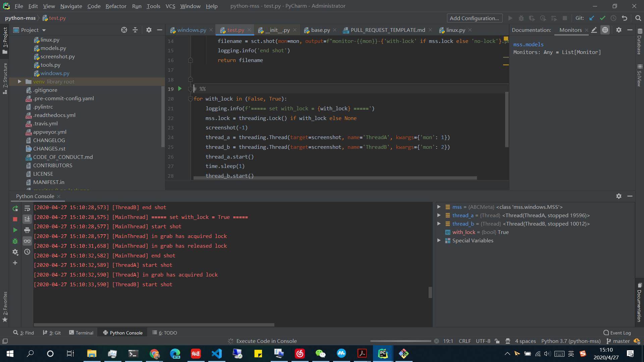644x362 pixels.
Task: Expand the venv library root folder
Action: (19, 81)
